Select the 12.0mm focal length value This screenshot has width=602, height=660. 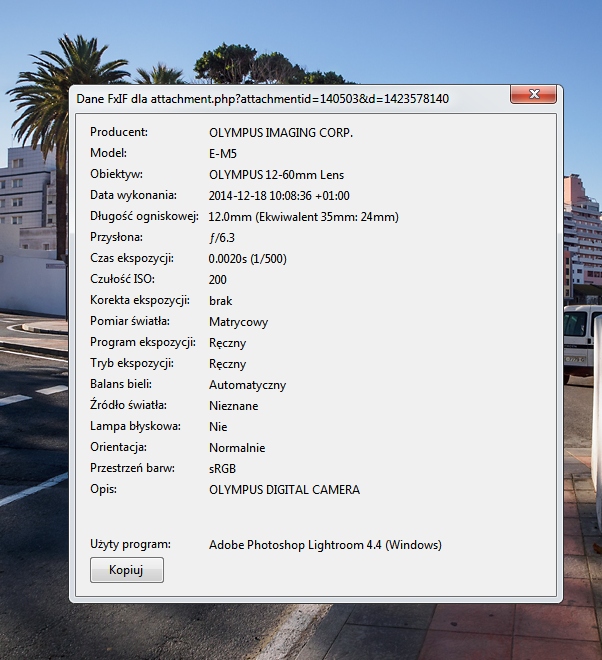tap(303, 217)
